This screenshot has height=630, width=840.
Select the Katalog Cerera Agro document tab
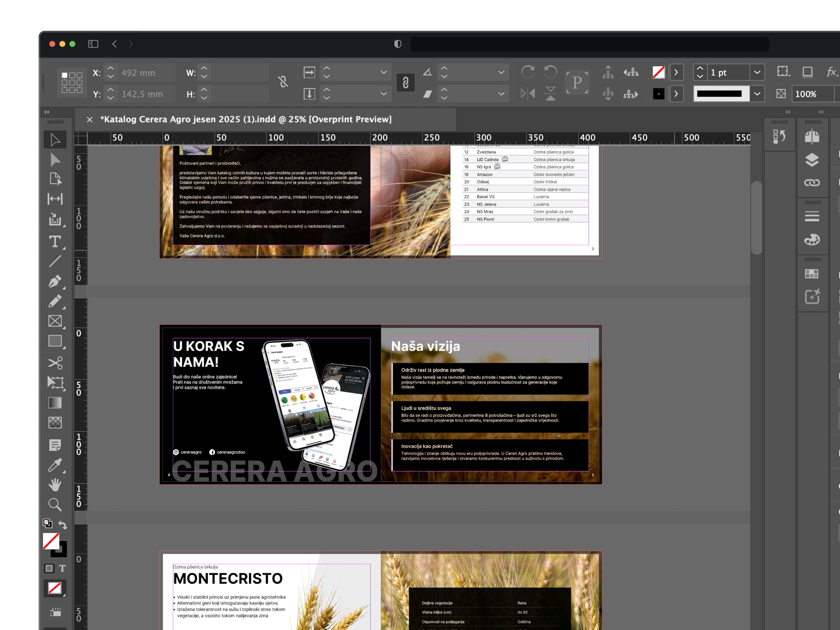point(246,119)
